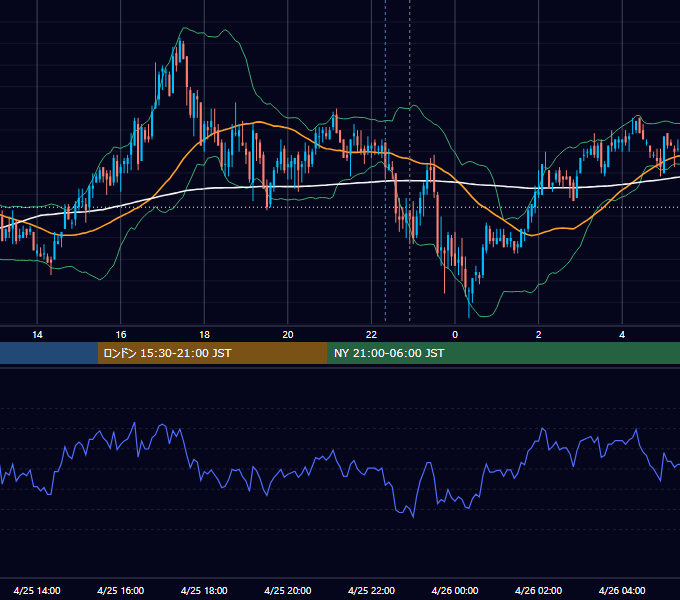Click the 14 hour label on chart axis
680x600 pixels.
(x=37, y=335)
